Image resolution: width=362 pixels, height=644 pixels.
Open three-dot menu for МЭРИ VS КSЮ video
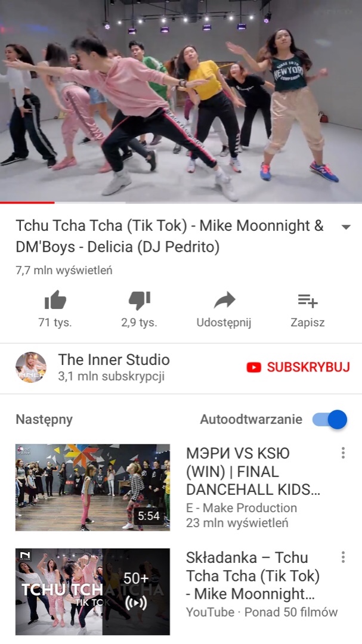(x=343, y=453)
